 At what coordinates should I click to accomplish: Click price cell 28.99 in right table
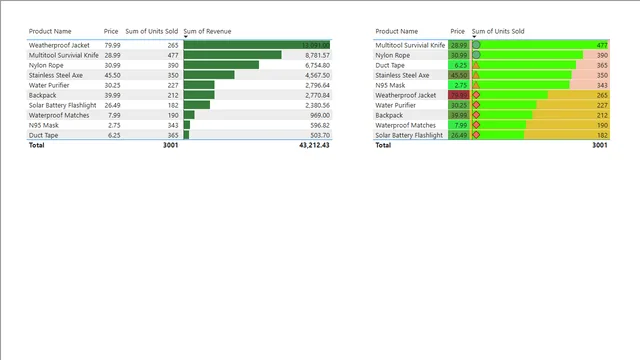[x=459, y=45]
